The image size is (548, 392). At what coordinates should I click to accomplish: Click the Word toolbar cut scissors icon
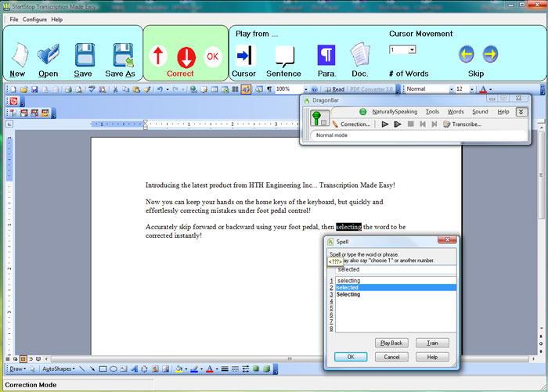pyautogui.click(x=115, y=89)
